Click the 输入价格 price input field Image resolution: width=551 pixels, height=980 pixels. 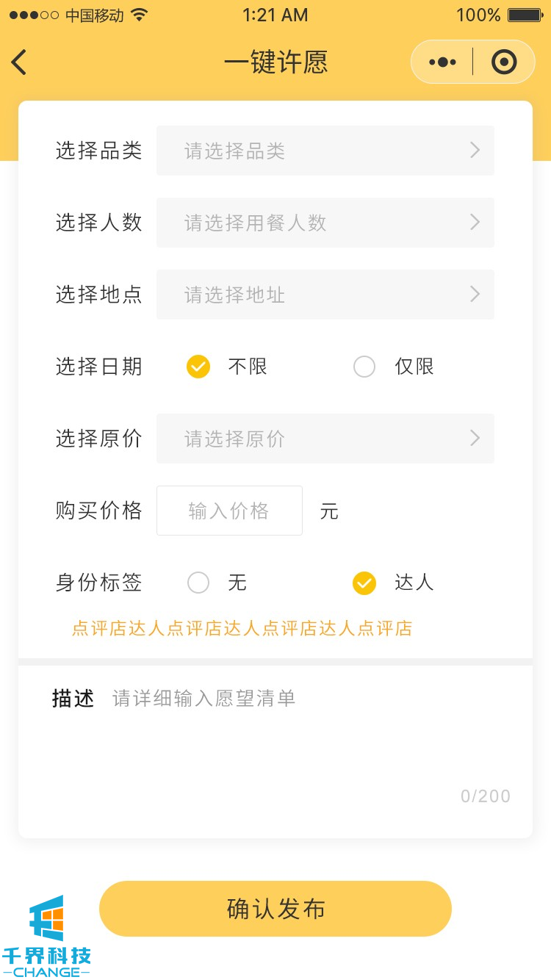[x=229, y=511]
